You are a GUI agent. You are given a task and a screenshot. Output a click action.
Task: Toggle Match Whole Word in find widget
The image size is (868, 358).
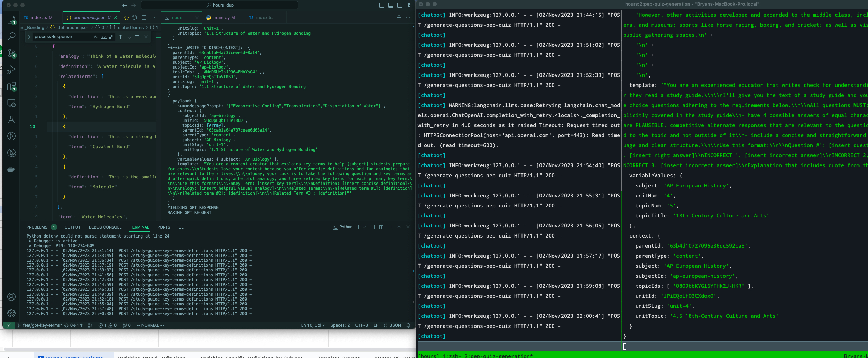[104, 37]
